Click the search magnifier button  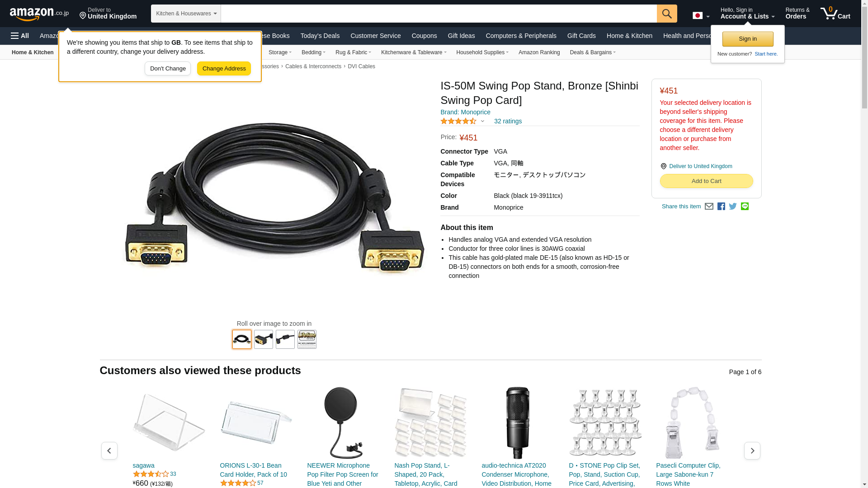667,14
